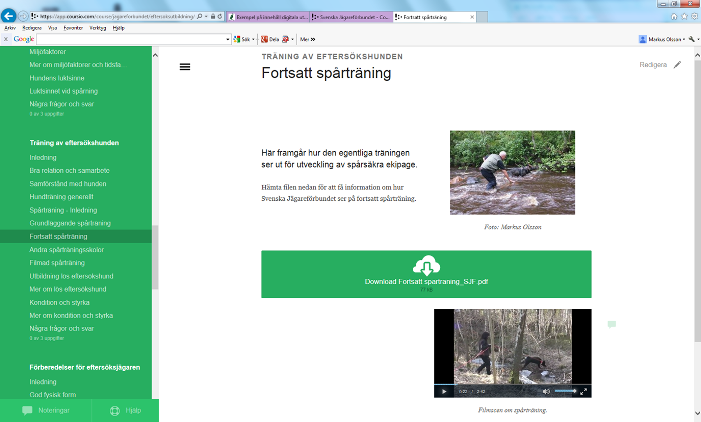Open Mer om lös eftersökshund lesson
Screen dimensions: 701x422
[x=68, y=289]
